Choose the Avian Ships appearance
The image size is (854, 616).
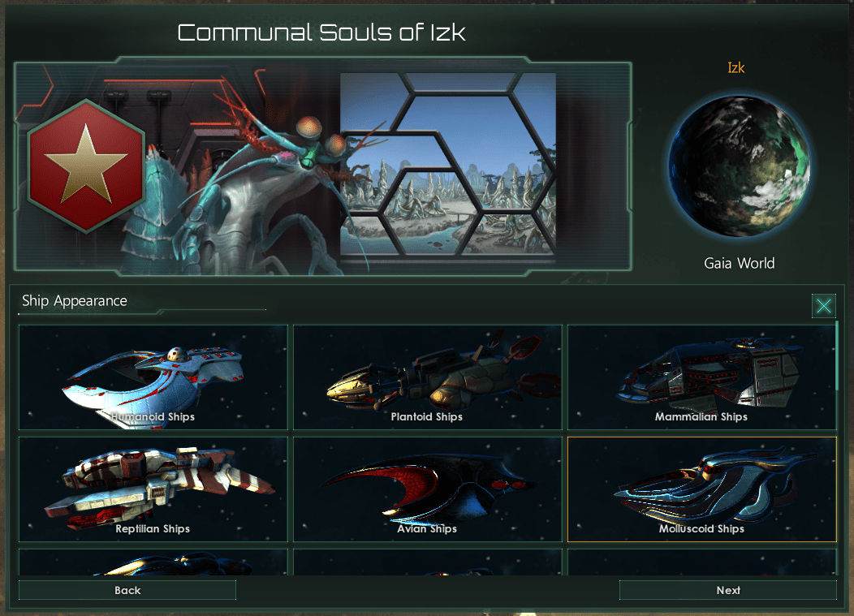[428, 489]
